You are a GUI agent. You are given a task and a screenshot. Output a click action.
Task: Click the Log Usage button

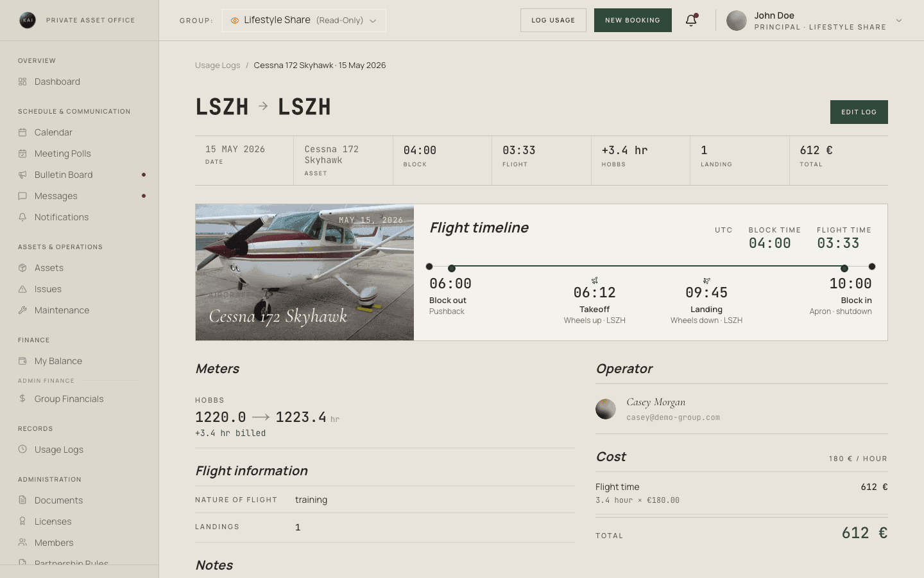(553, 21)
